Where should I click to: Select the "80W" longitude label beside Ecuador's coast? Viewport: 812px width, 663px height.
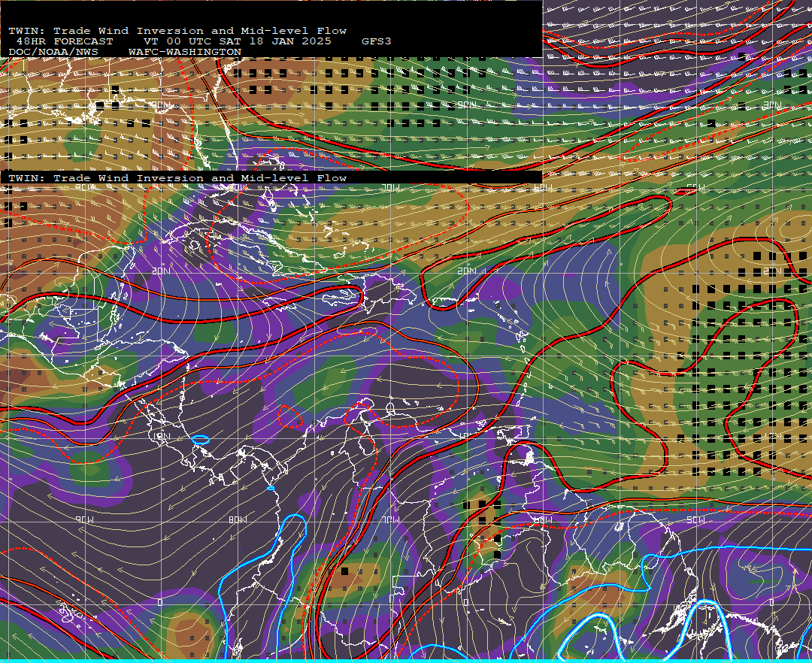[x=238, y=519]
